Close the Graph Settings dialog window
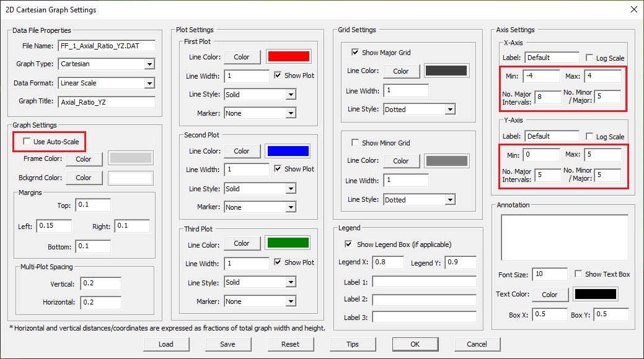644x359 pixels. click(x=633, y=9)
